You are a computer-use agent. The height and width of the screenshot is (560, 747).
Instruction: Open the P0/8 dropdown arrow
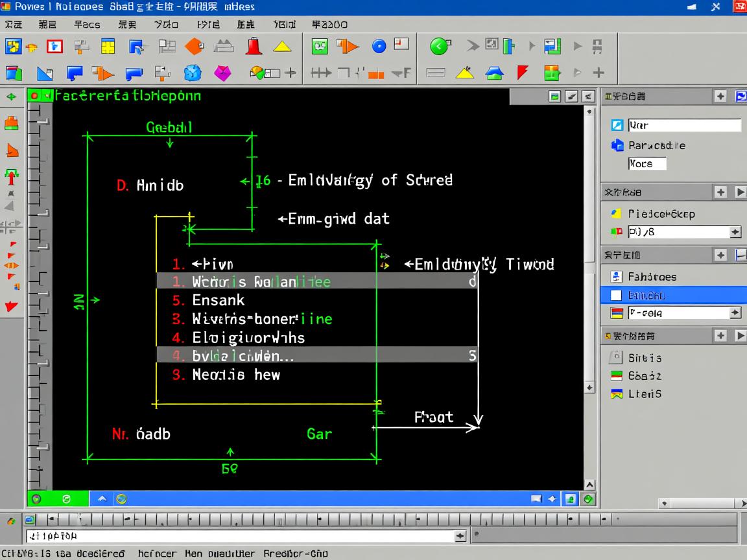735,232
